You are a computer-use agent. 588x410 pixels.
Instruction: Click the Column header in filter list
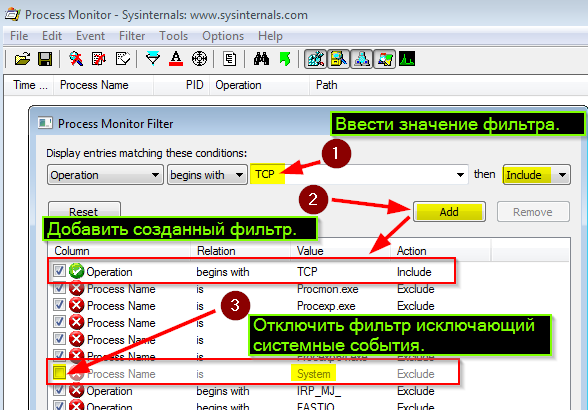(119, 251)
